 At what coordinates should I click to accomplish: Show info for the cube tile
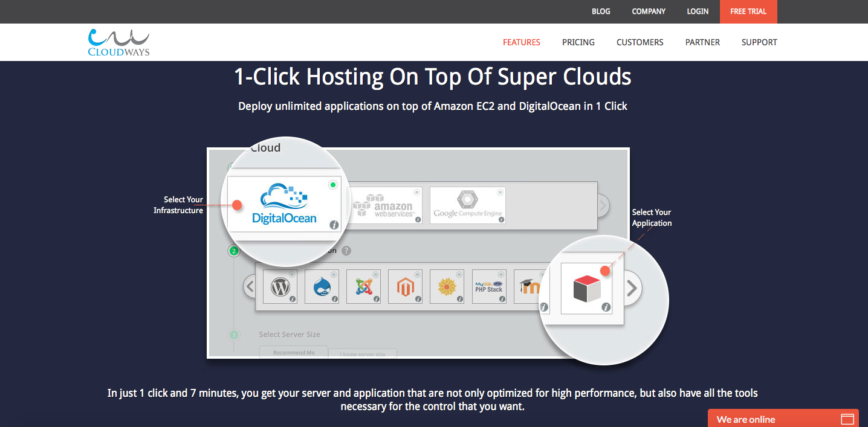[606, 307]
